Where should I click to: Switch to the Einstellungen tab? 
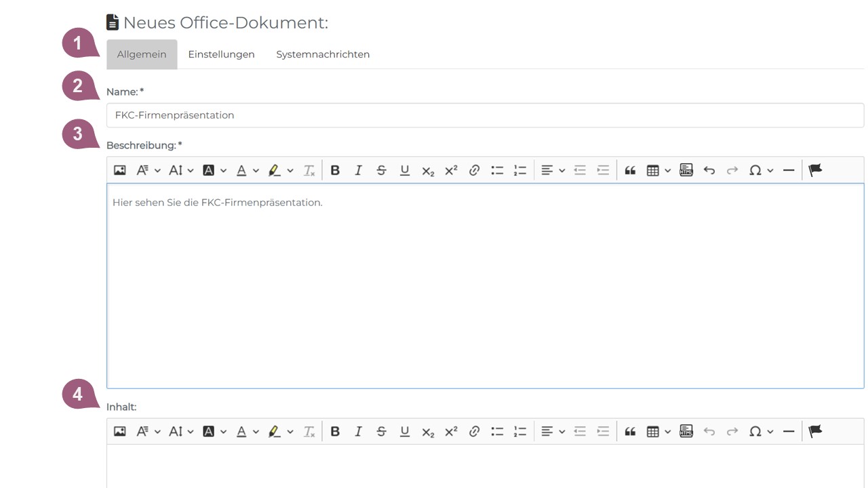click(221, 54)
